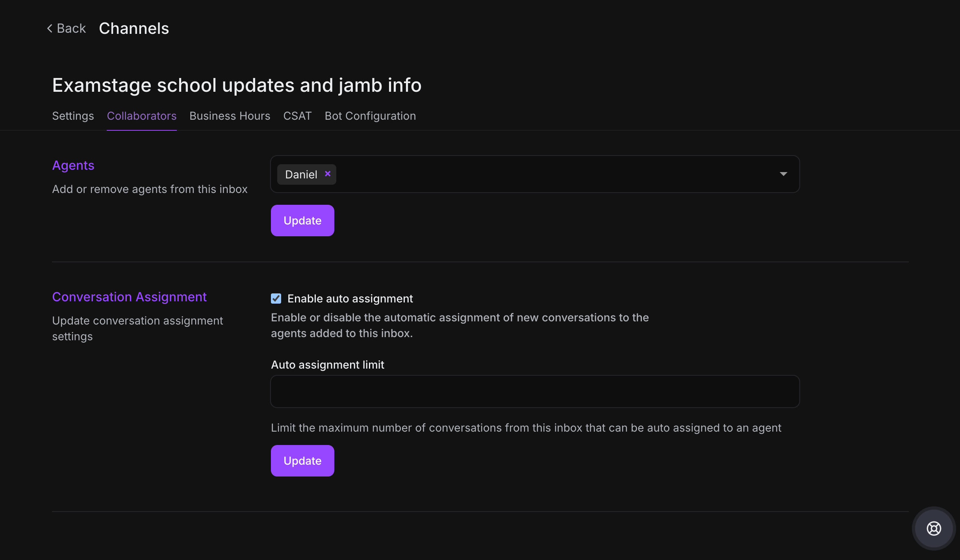Focus the Auto assignment limit field
This screenshot has height=560, width=960.
click(535, 391)
